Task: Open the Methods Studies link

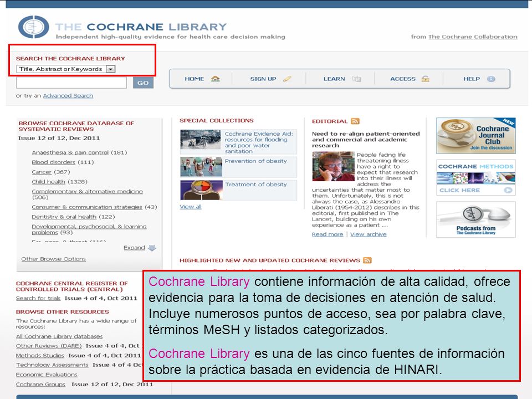Action: (40, 355)
